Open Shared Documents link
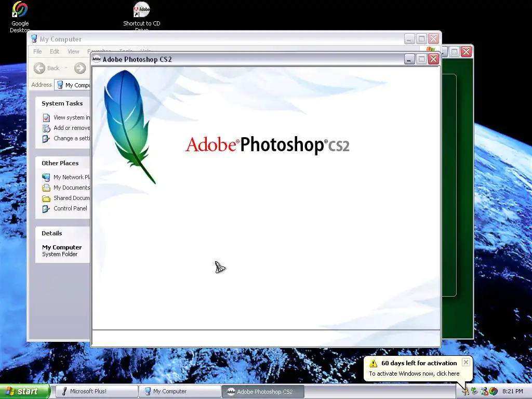The image size is (532, 399). 72,198
